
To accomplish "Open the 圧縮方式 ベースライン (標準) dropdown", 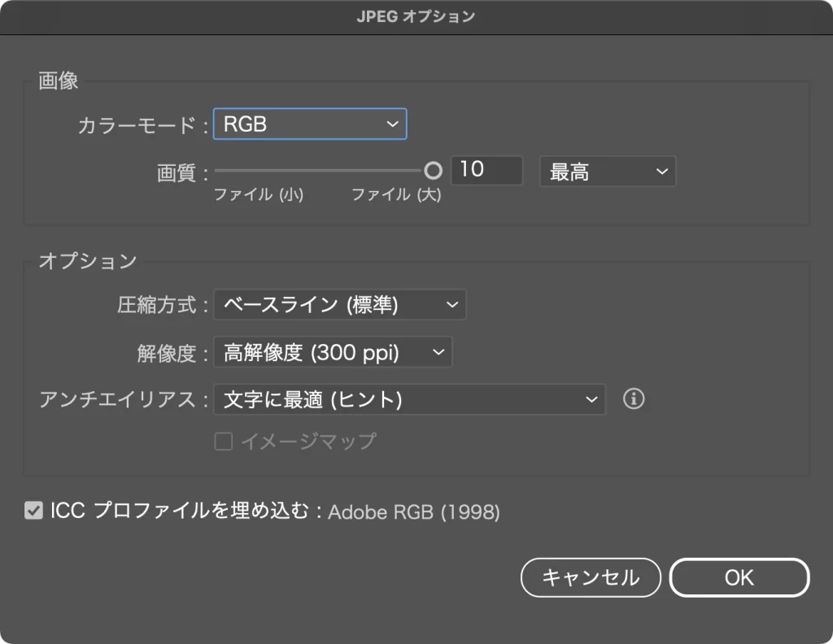I will tap(339, 305).
